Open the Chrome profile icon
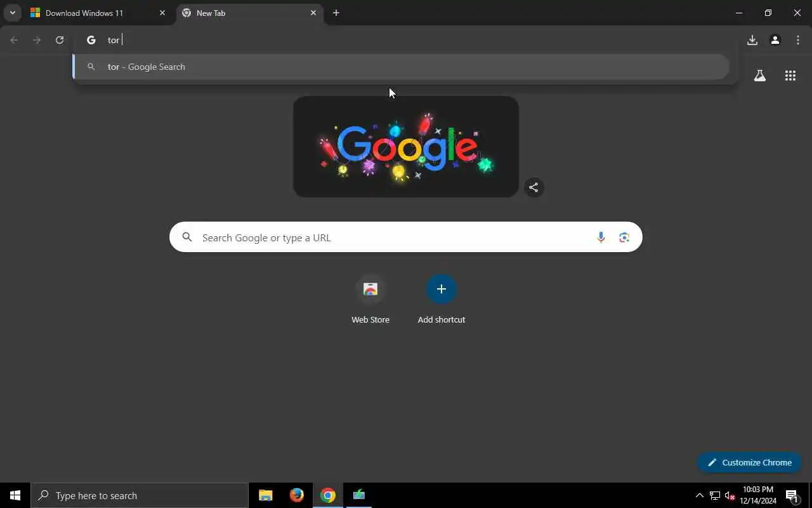 pyautogui.click(x=775, y=40)
